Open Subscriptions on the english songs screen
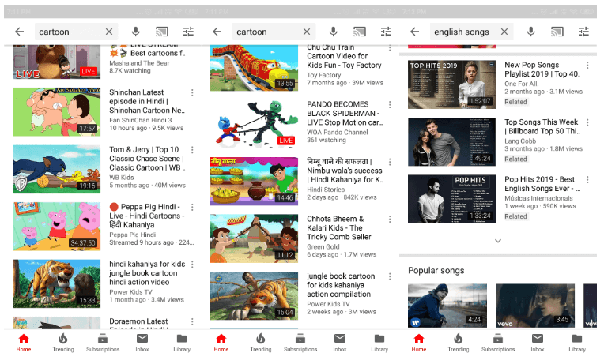Image resolution: width=604 pixels, height=364 pixels. coord(498,343)
